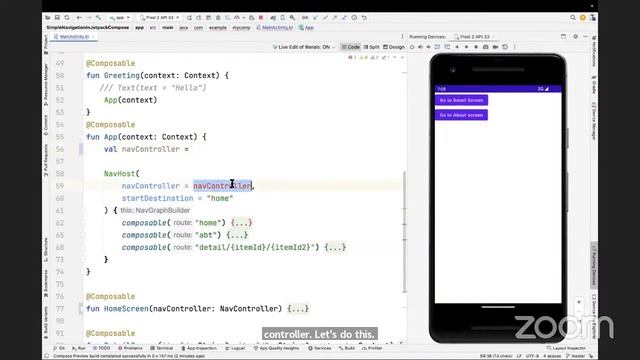The height and width of the screenshot is (360, 640).
Task: Open the Services tool window
Action: coord(320,348)
